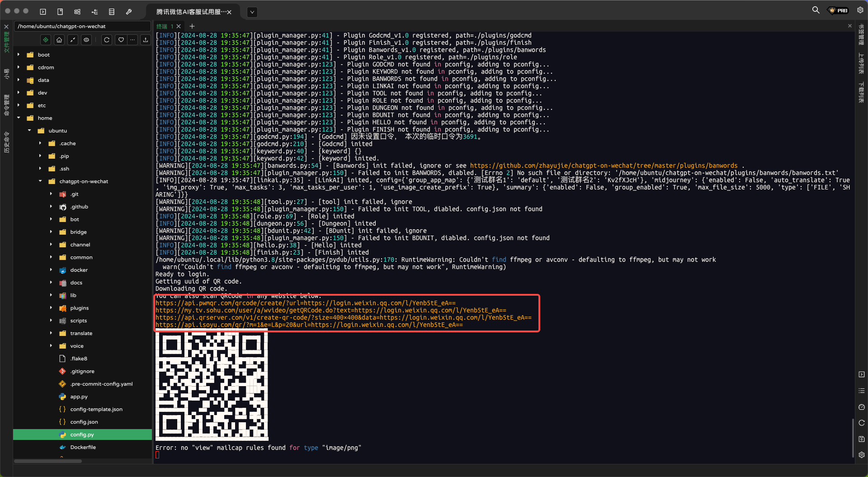Open the my.tv.sohu.com QR code link

[331, 310]
